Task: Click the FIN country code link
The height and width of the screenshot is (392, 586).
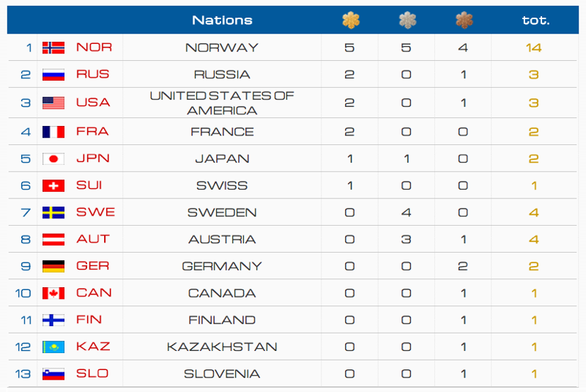Action: pos(89,319)
